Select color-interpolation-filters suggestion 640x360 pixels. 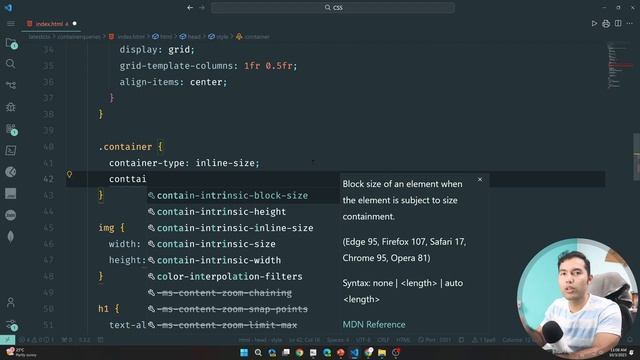pos(243,276)
